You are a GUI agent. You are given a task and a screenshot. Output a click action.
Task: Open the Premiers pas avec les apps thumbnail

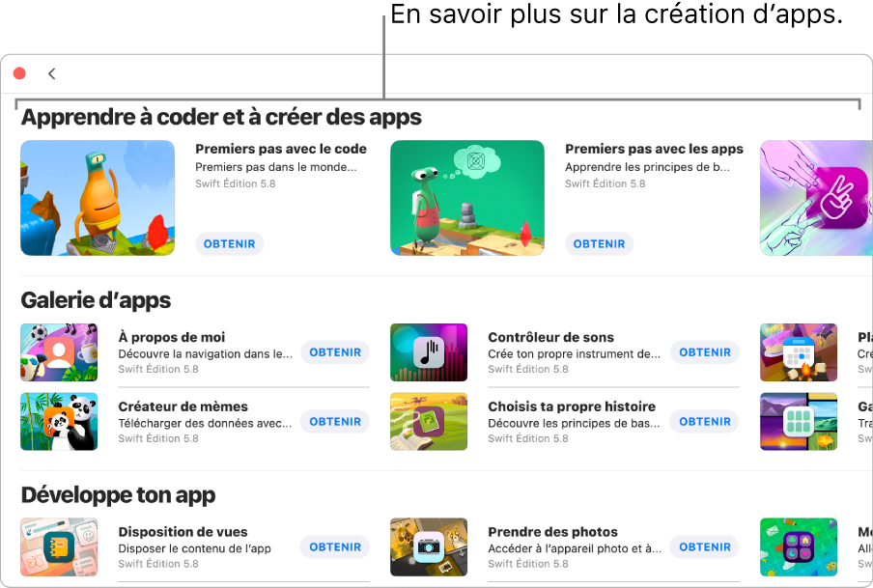(x=467, y=198)
